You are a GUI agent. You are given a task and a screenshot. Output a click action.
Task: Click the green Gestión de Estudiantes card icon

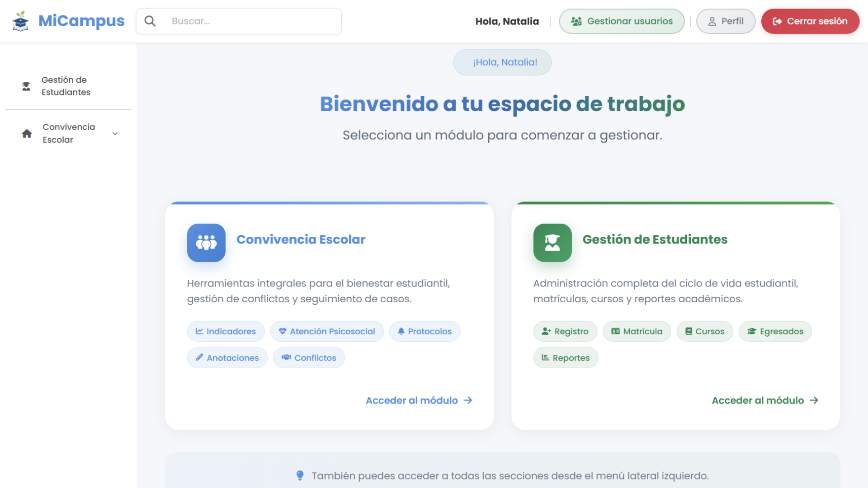(x=552, y=243)
